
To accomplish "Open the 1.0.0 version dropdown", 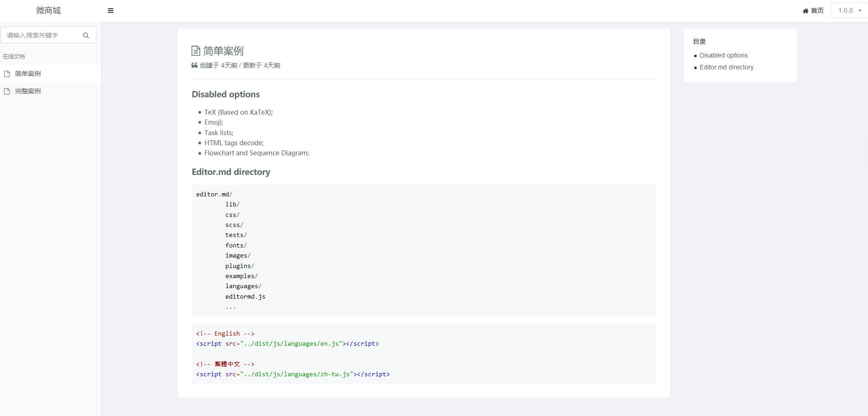I will point(849,11).
